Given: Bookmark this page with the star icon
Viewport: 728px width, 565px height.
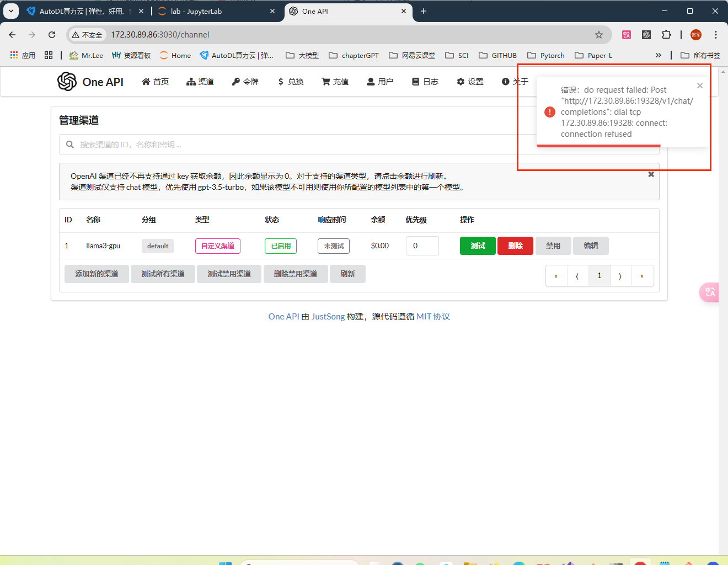Looking at the screenshot, I should (x=599, y=35).
